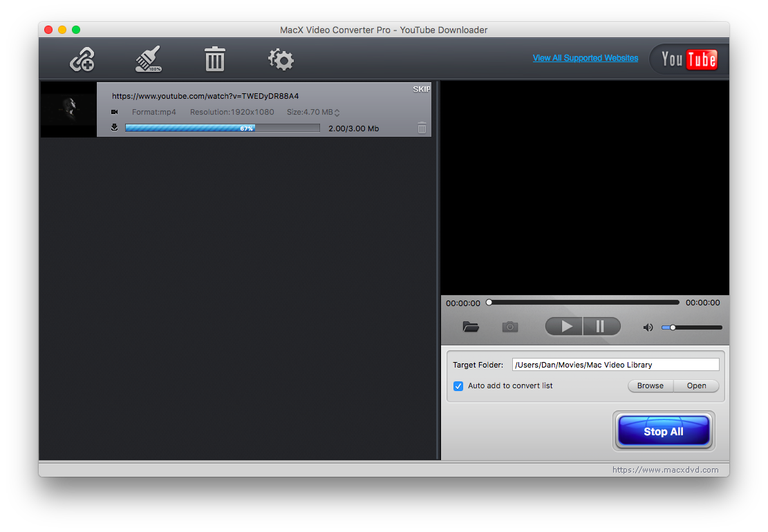Click the Resolution:1920x1080 label

(x=232, y=112)
